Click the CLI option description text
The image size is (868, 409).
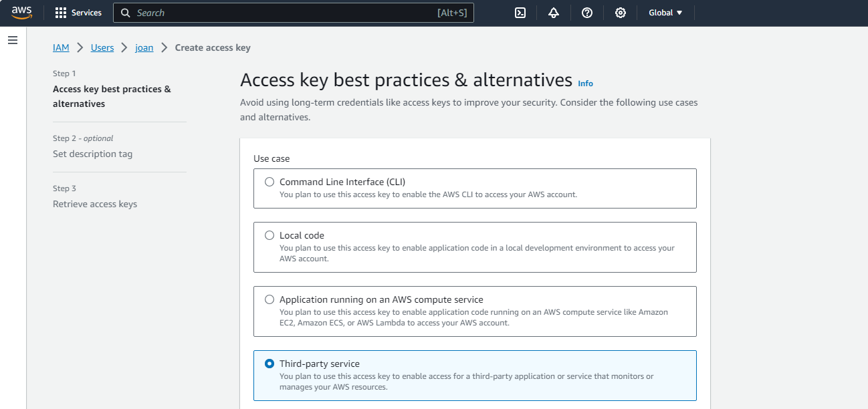click(x=428, y=194)
